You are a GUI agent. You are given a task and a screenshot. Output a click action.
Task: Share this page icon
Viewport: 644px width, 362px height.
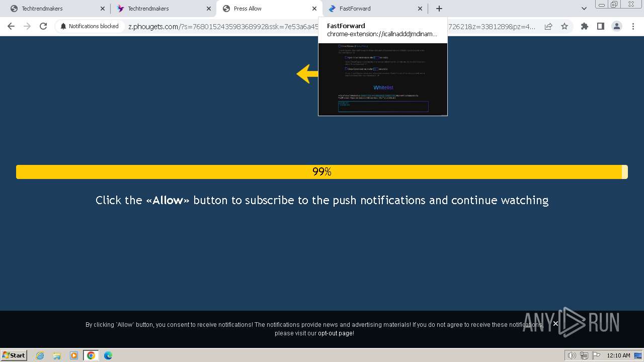548,26
